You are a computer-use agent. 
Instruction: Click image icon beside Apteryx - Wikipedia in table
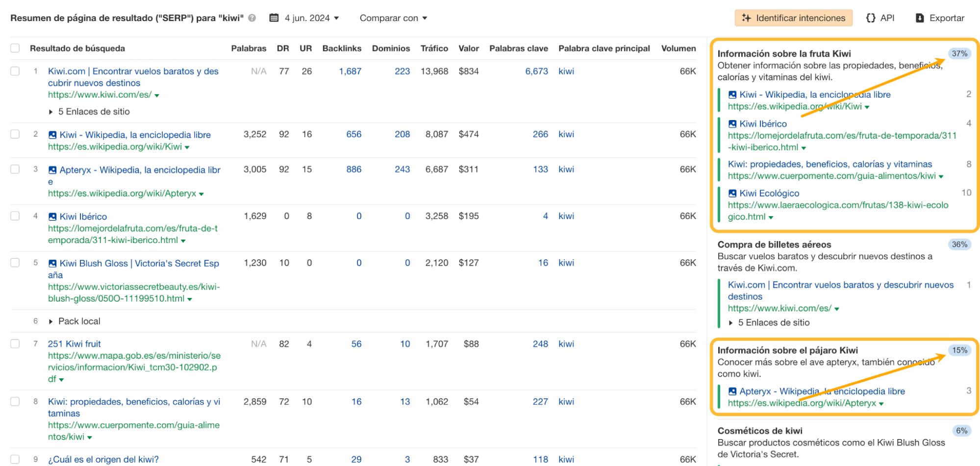[x=52, y=170]
